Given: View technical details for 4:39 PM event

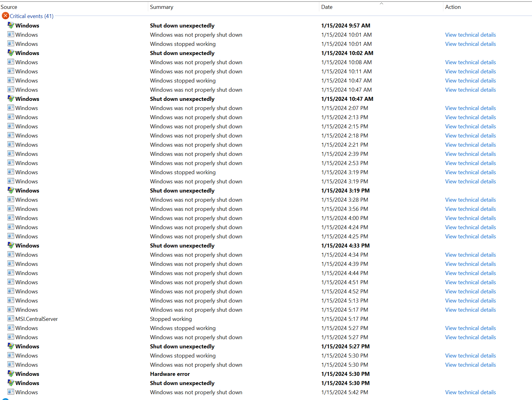Looking at the screenshot, I should pyautogui.click(x=470, y=264).
